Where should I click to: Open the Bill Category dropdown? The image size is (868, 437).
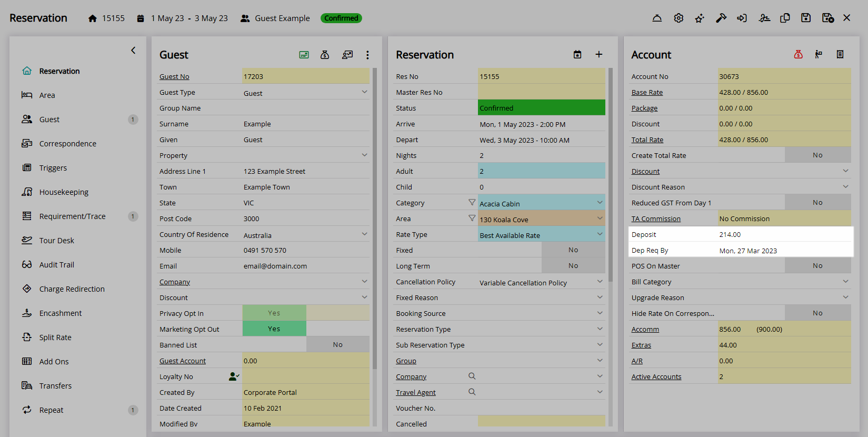pos(845,282)
